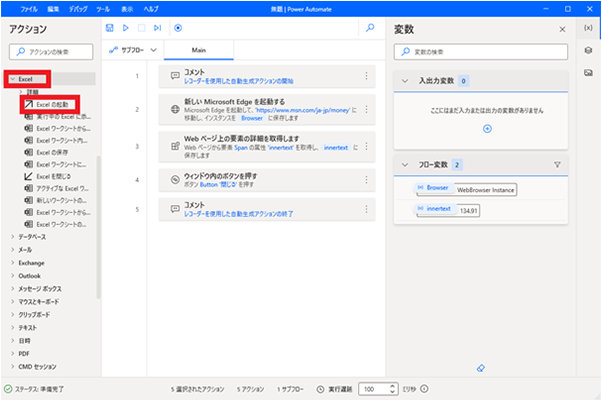The width and height of the screenshot is (602, 401).
Task: Click the run delay info icon
Action: pos(424,389)
